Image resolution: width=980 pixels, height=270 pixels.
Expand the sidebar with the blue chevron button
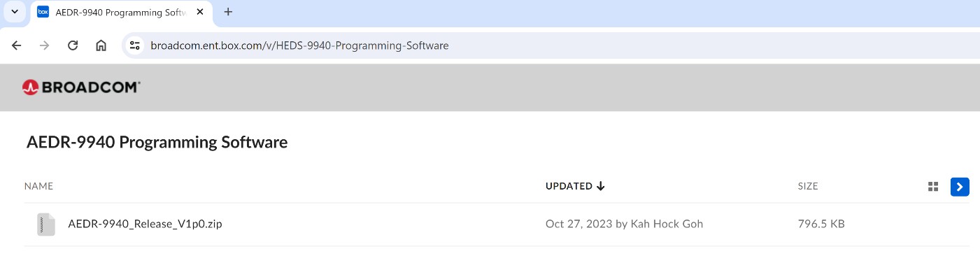(960, 187)
